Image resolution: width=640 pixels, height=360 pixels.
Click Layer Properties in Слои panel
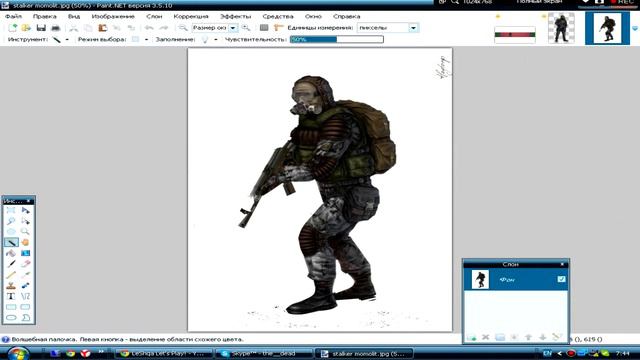[x=557, y=337]
